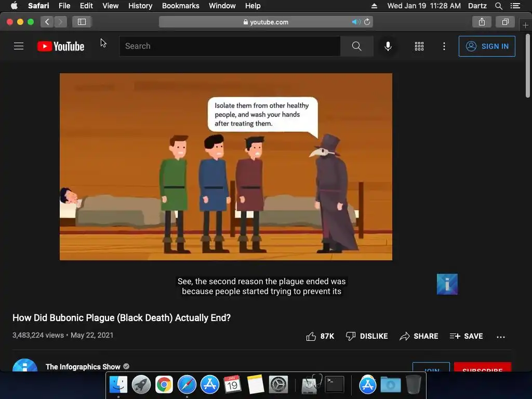This screenshot has height=399, width=532.
Task: Click the thumbs-up like button showing 87K
Action: pyautogui.click(x=320, y=336)
